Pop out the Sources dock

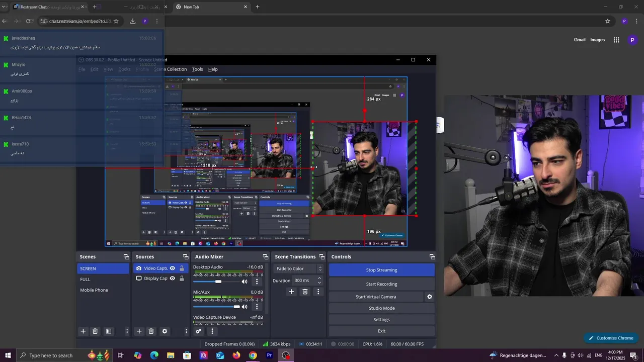[186, 257]
